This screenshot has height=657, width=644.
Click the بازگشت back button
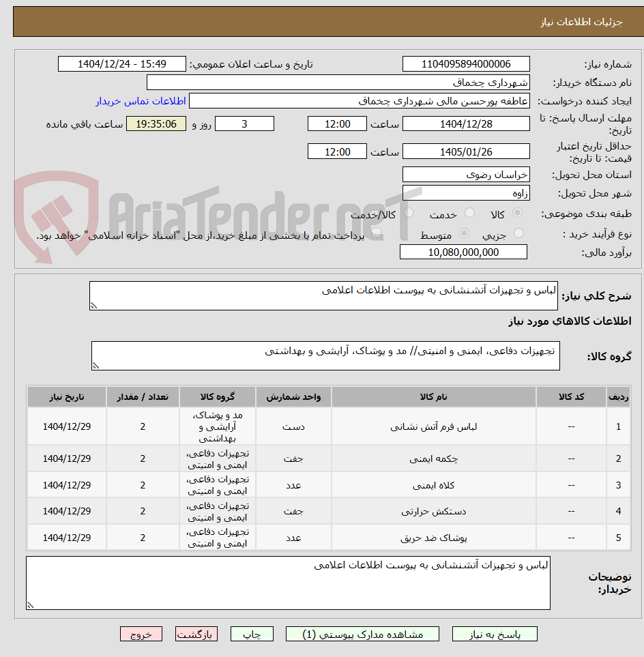pyautogui.click(x=196, y=634)
